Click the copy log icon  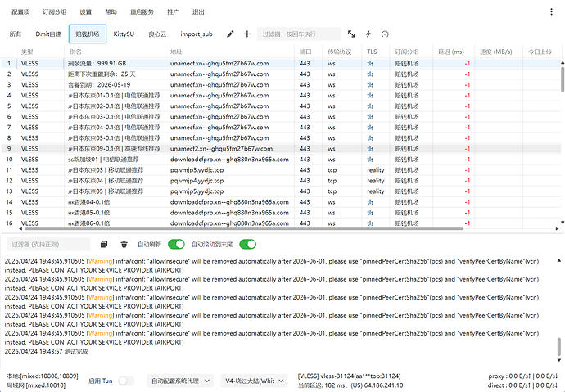(104, 245)
